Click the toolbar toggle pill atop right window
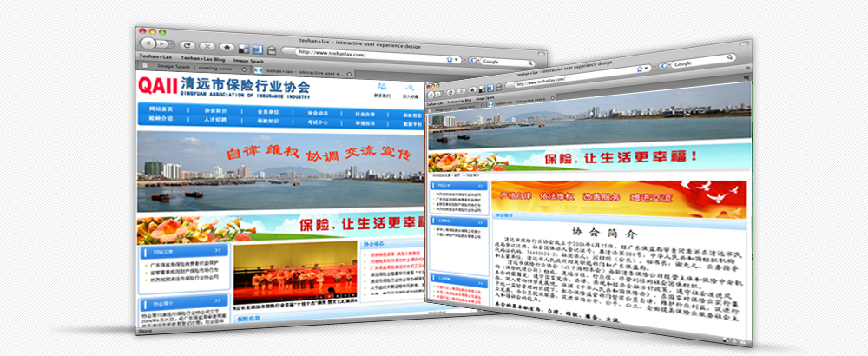The height and width of the screenshot is (356, 868). (x=745, y=45)
